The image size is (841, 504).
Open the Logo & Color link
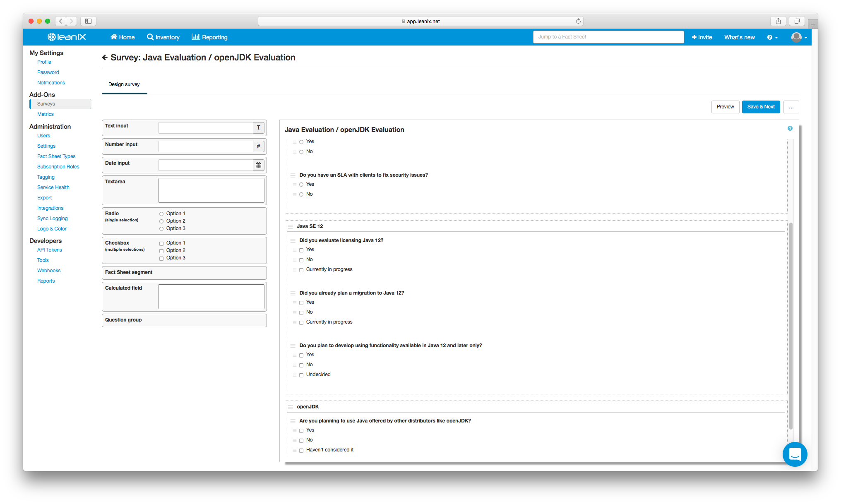tap(52, 229)
